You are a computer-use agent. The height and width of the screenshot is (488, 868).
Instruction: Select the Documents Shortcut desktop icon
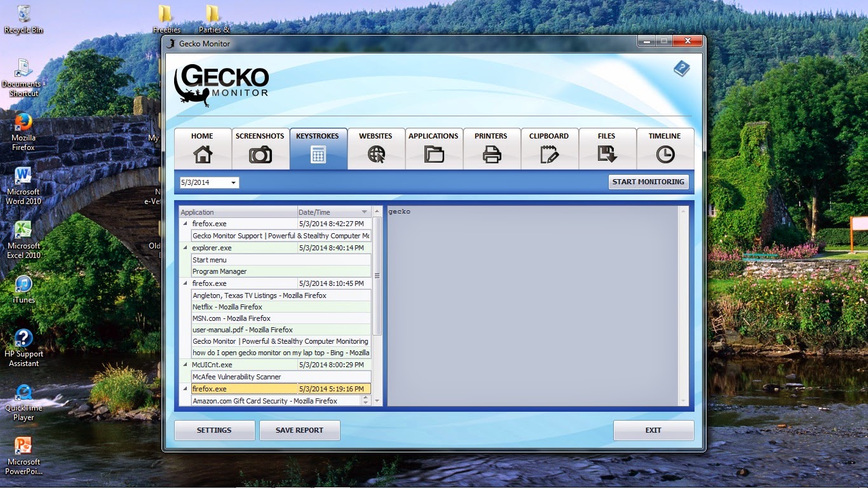click(x=24, y=78)
